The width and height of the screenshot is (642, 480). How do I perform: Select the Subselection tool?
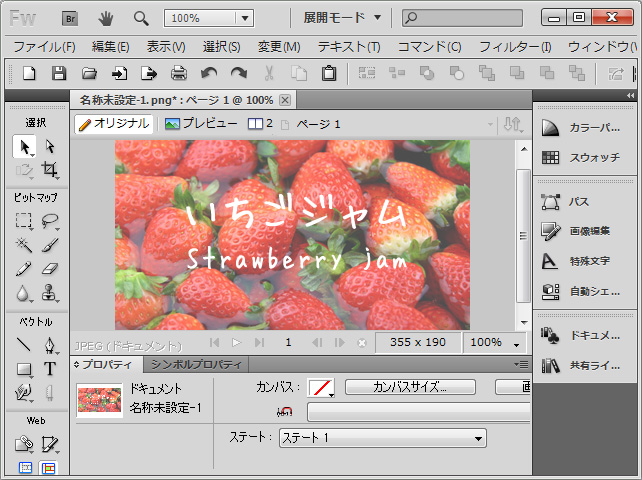tap(50, 146)
